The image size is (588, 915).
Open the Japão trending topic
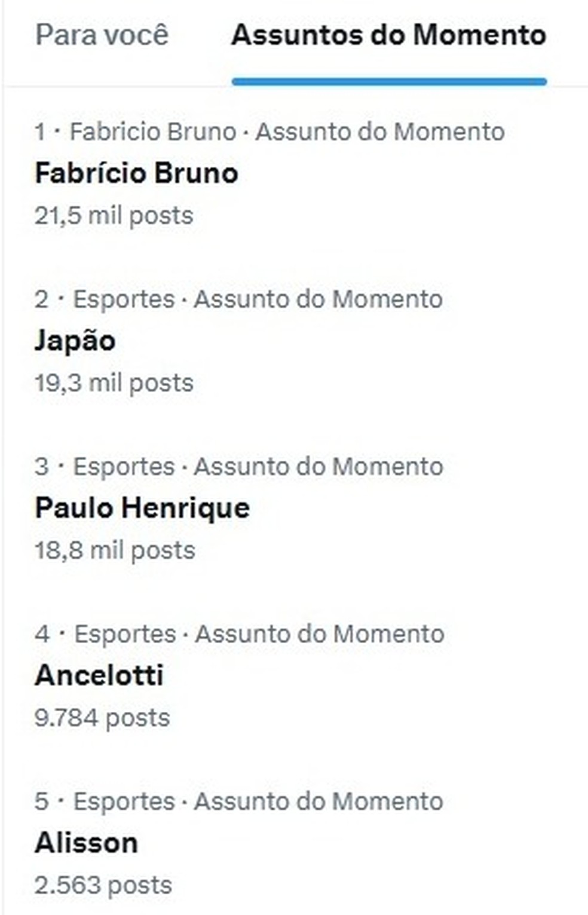(75, 341)
